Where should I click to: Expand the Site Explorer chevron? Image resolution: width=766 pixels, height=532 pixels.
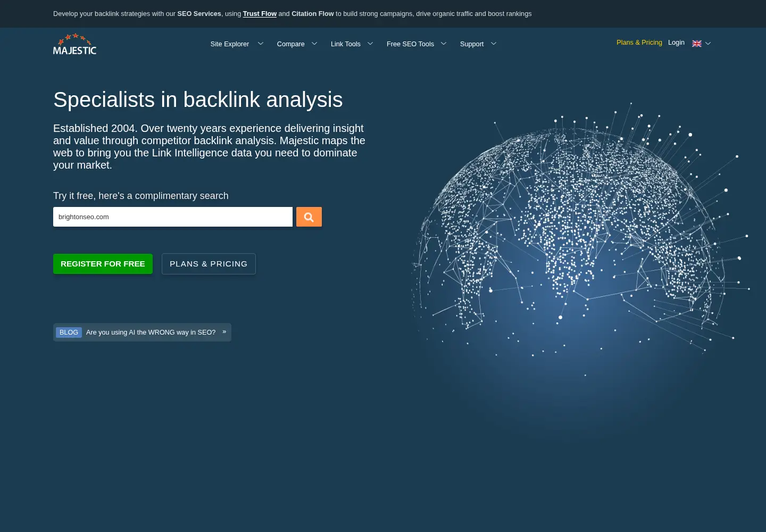[261, 44]
